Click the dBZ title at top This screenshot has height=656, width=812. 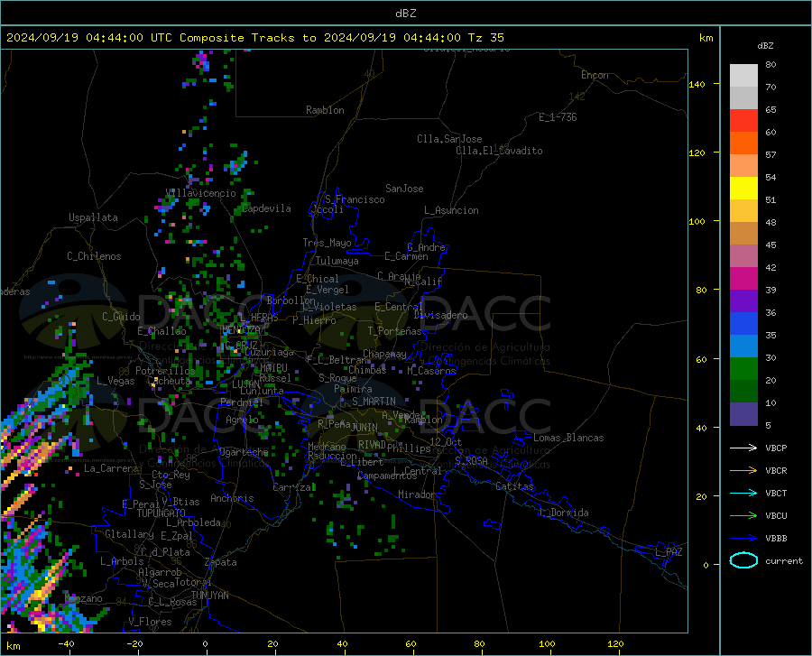(x=405, y=13)
